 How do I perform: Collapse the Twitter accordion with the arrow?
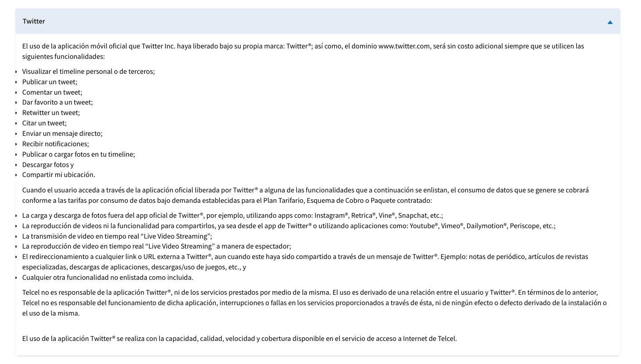click(610, 22)
